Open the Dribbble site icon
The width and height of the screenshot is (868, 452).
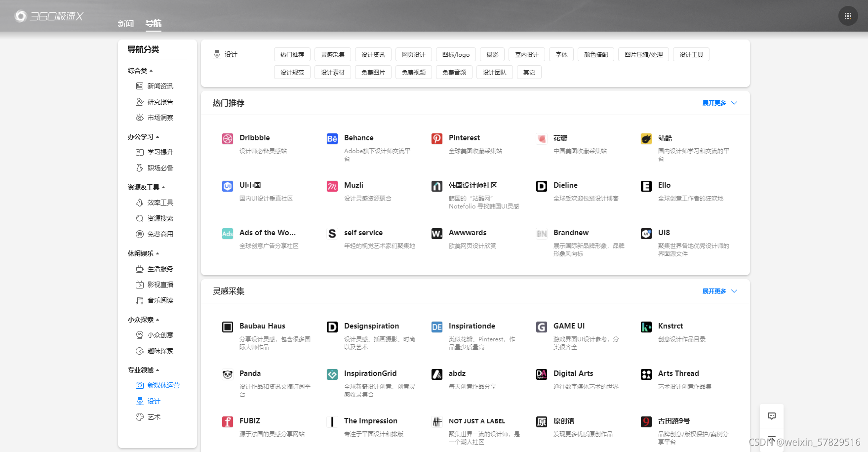(228, 139)
